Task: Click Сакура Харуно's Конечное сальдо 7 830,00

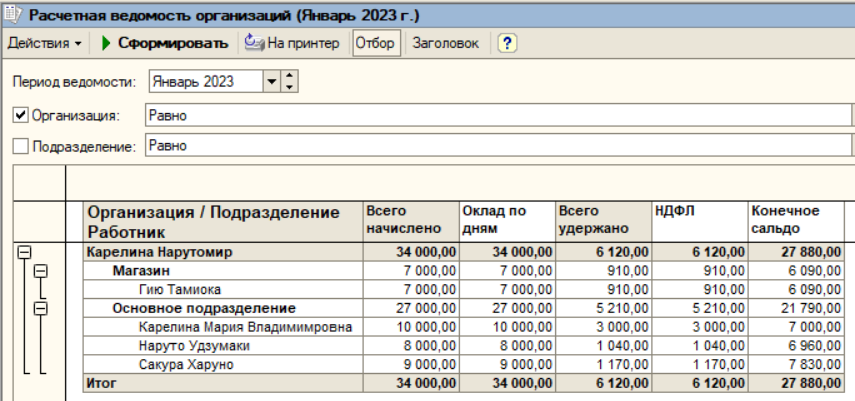Action: 796,364
